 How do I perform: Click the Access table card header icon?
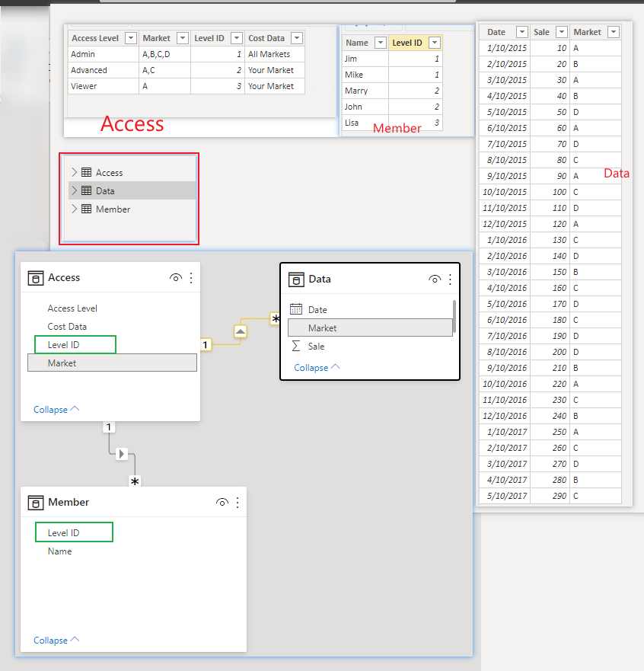(x=36, y=278)
